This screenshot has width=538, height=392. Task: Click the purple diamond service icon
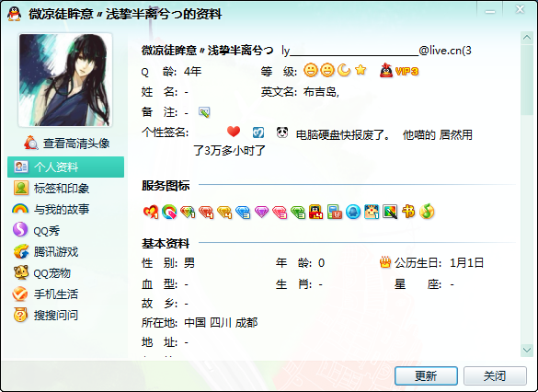(261, 212)
